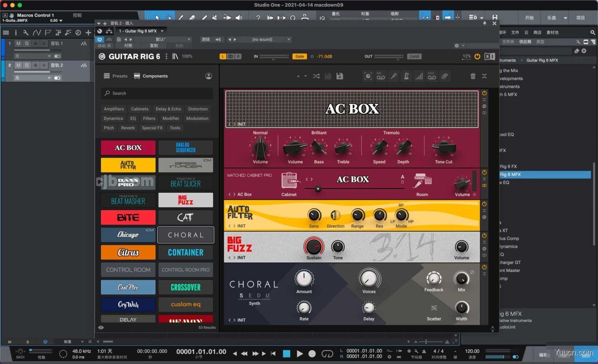
Task: Click the paperclip icon in rack toolbar
Action: click(x=445, y=76)
